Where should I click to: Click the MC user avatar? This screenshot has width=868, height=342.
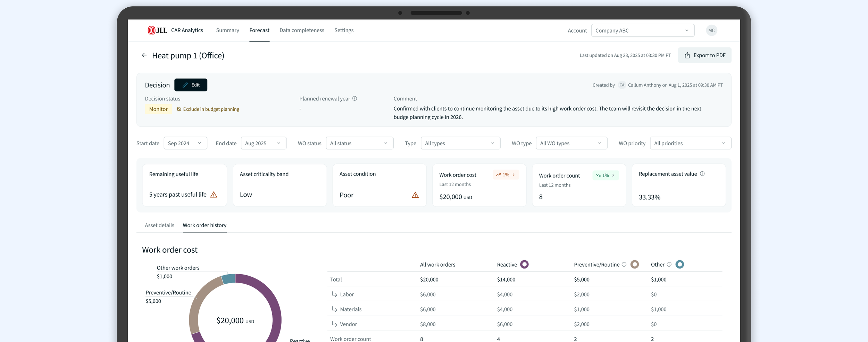coord(711,30)
